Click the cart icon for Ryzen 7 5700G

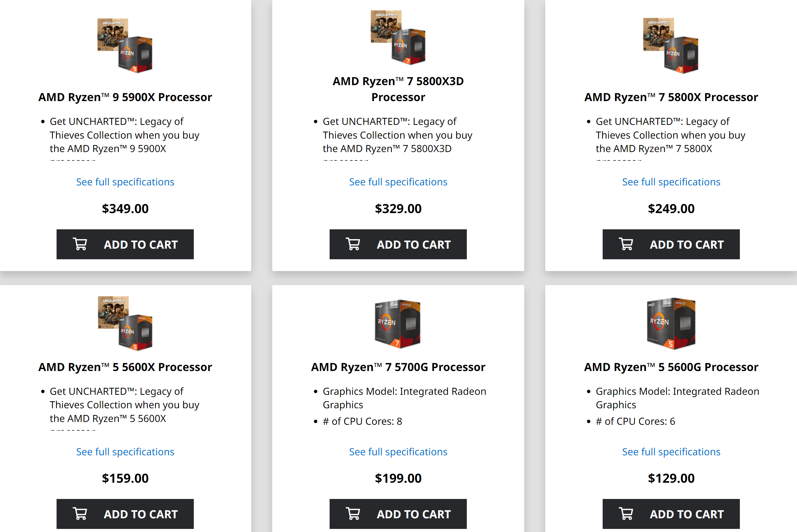[353, 514]
